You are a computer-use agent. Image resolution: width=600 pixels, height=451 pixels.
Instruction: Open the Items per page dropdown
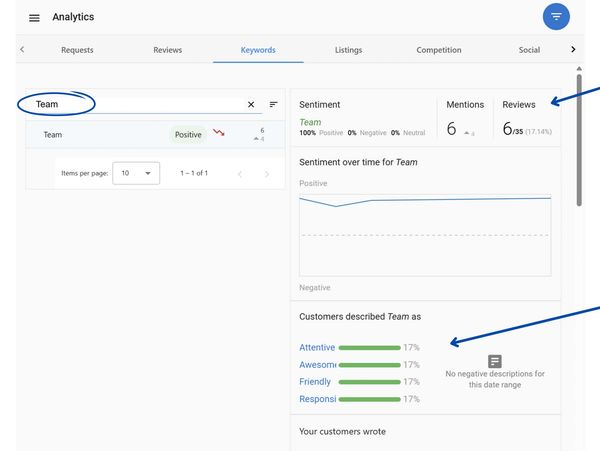pos(136,173)
